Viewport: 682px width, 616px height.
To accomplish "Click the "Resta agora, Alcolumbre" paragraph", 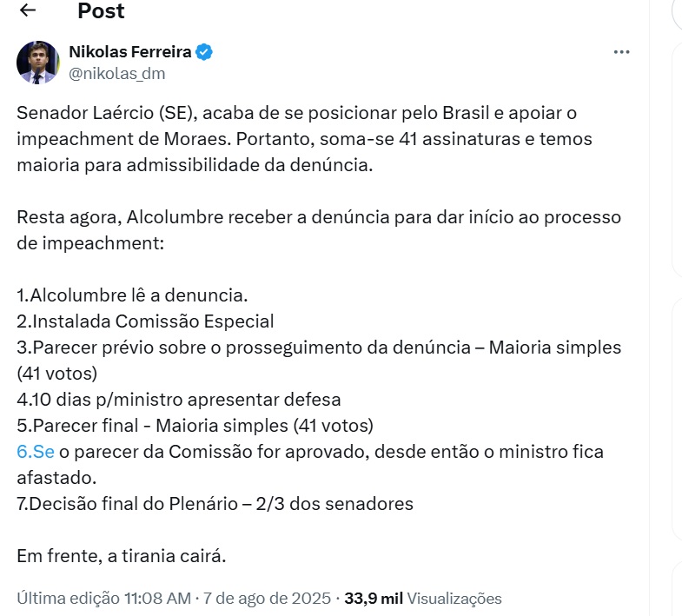I will (319, 230).
